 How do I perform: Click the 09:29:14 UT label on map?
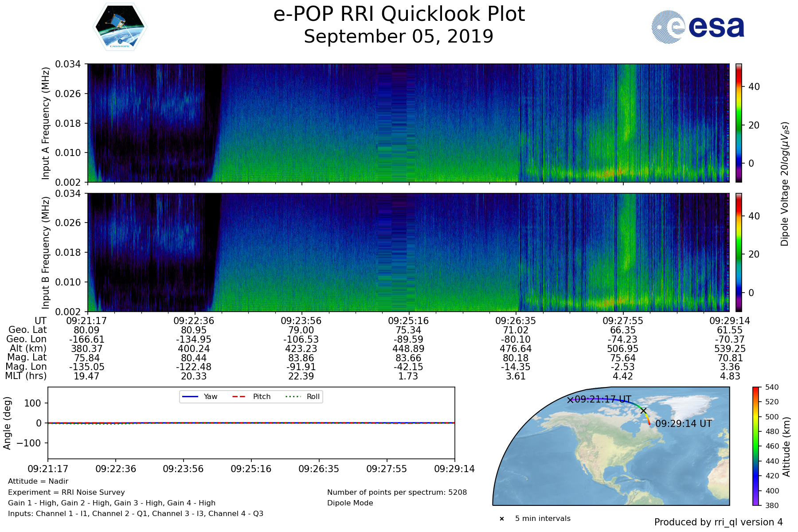[x=683, y=424]
